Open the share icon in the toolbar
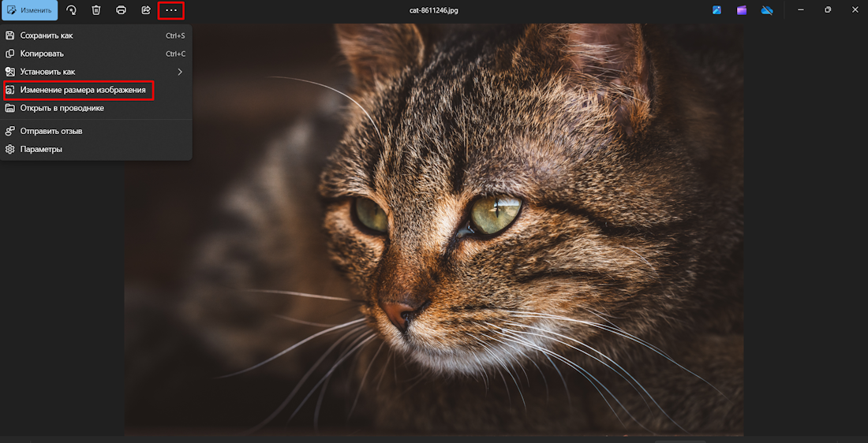 [146, 10]
